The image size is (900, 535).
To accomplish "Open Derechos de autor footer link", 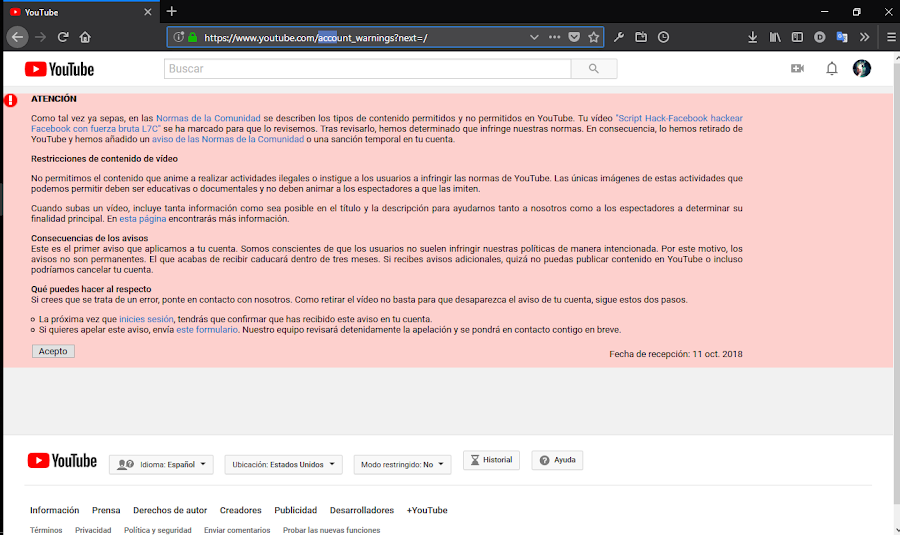I will tap(170, 510).
